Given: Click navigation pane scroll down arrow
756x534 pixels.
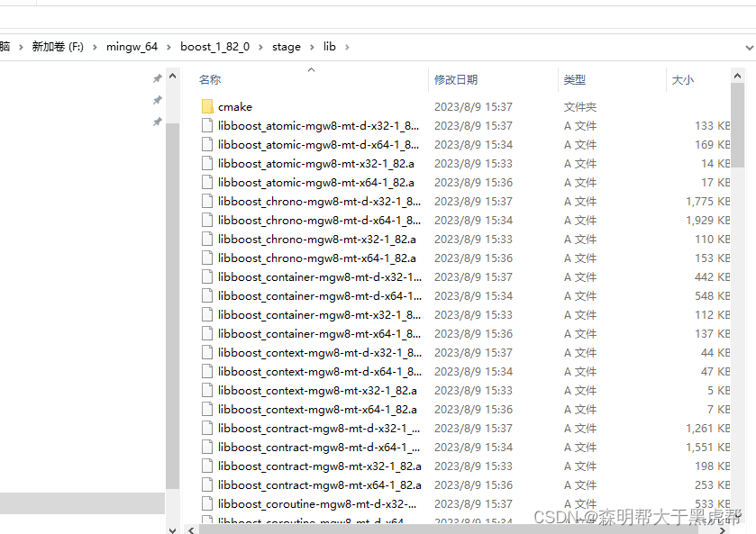Looking at the screenshot, I should pyautogui.click(x=173, y=529).
